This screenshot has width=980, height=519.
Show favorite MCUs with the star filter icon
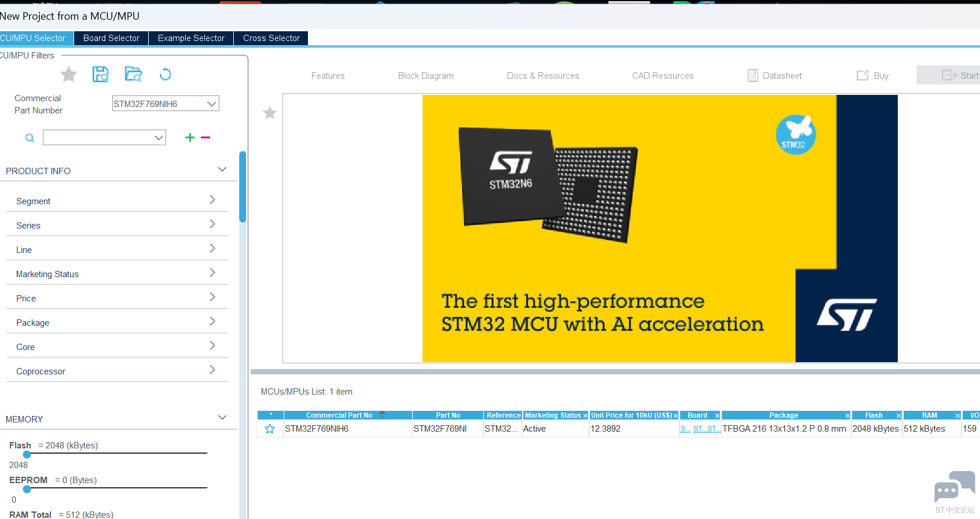pos(69,74)
